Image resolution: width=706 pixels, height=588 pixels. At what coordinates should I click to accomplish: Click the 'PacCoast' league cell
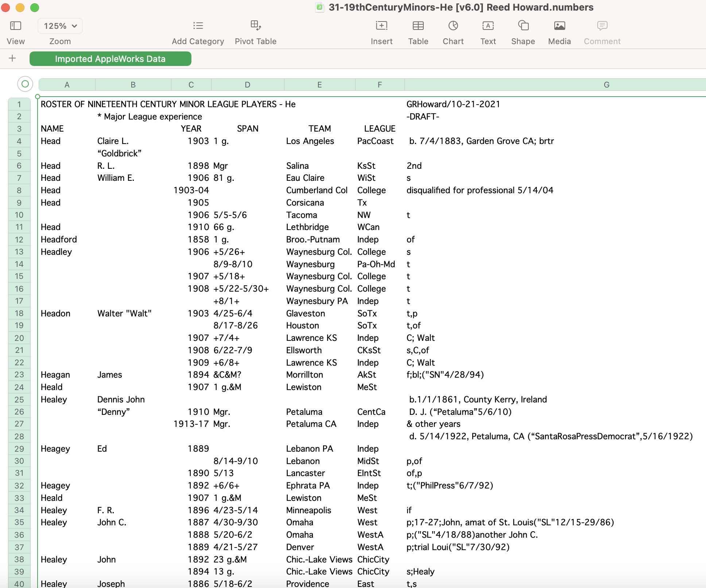[x=375, y=141]
